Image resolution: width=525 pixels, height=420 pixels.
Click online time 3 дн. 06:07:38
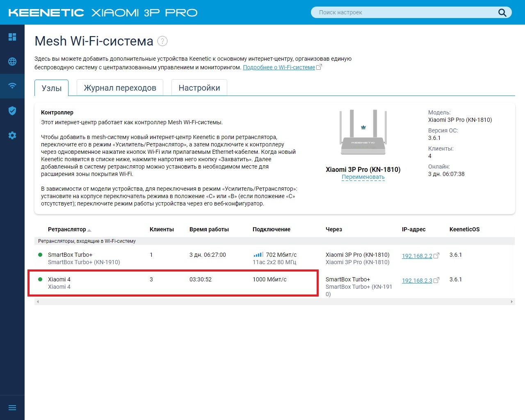446,174
